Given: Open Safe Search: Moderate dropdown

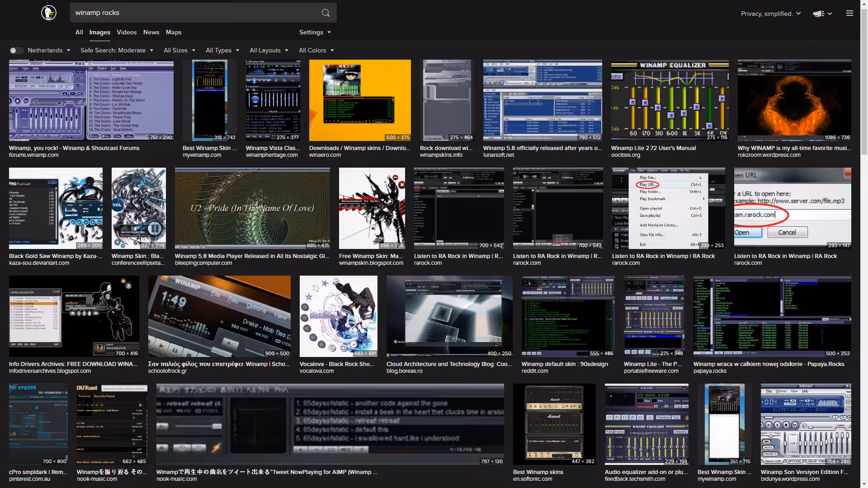Looking at the screenshot, I should [x=117, y=50].
